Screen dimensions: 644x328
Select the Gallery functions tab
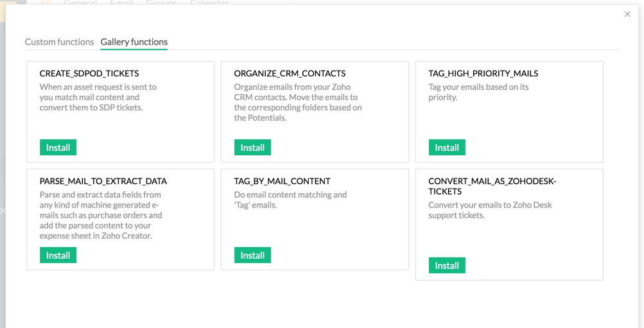[x=134, y=42]
